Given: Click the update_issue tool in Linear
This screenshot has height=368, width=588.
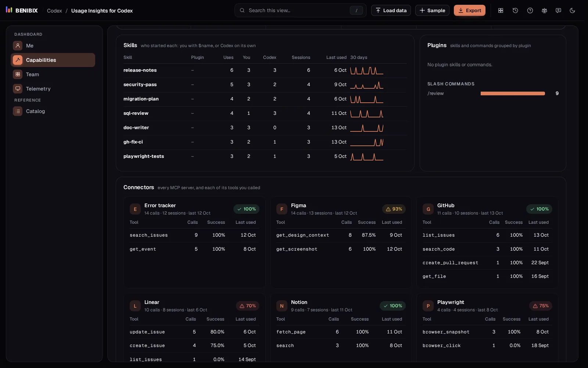Looking at the screenshot, I should 147,332.
